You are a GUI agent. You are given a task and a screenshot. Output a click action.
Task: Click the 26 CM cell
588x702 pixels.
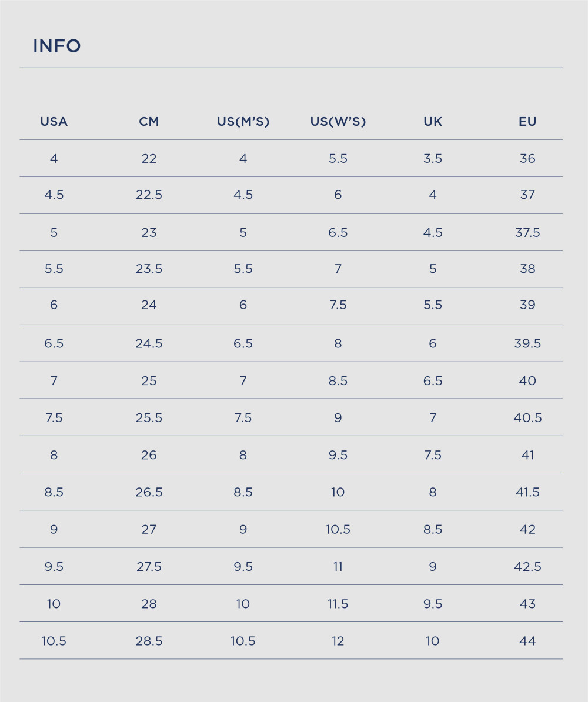coord(149,455)
